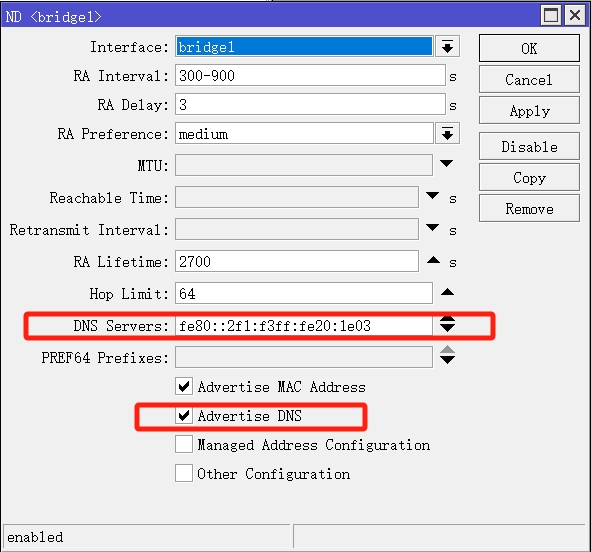Add DNS Servers entry with down arrow
Viewport: 591px width, 552px height.
pyautogui.click(x=447, y=329)
